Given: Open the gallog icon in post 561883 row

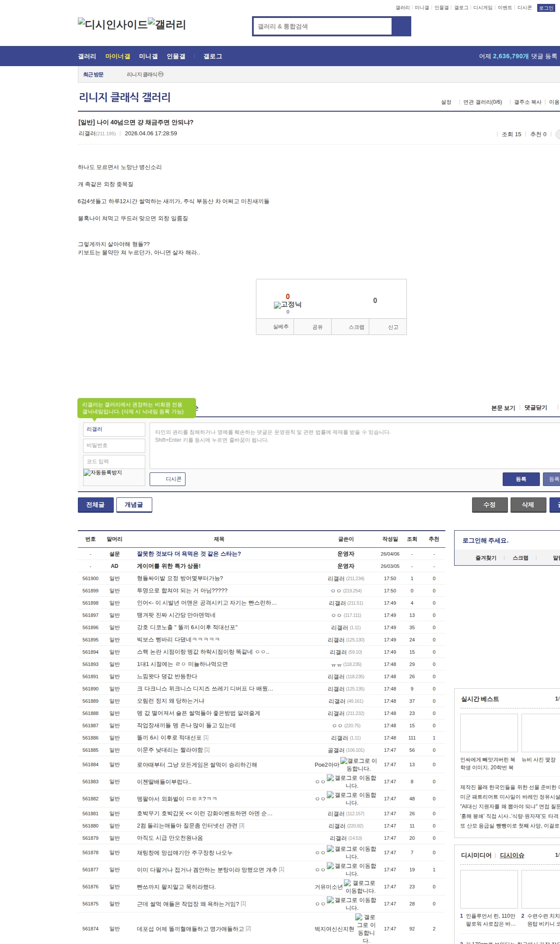Looking at the screenshot, I should 352,782.
